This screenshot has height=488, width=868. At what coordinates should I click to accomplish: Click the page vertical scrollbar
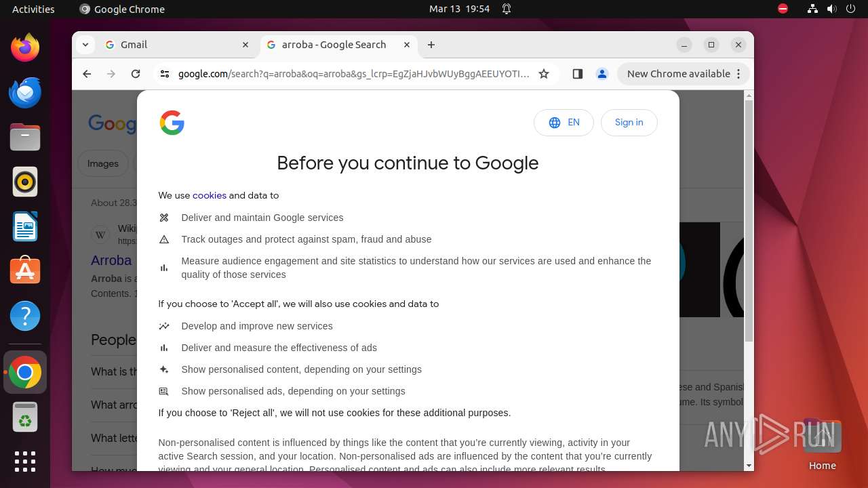[x=749, y=221]
